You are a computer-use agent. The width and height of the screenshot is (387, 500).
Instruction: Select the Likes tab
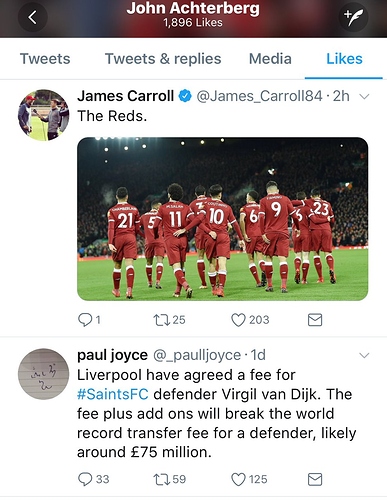pyautogui.click(x=344, y=59)
